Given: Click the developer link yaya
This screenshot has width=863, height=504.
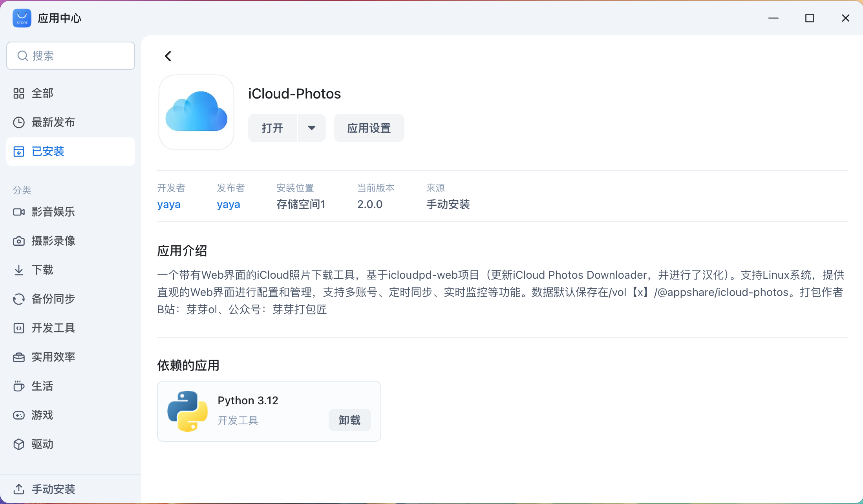Looking at the screenshot, I should point(169,205).
